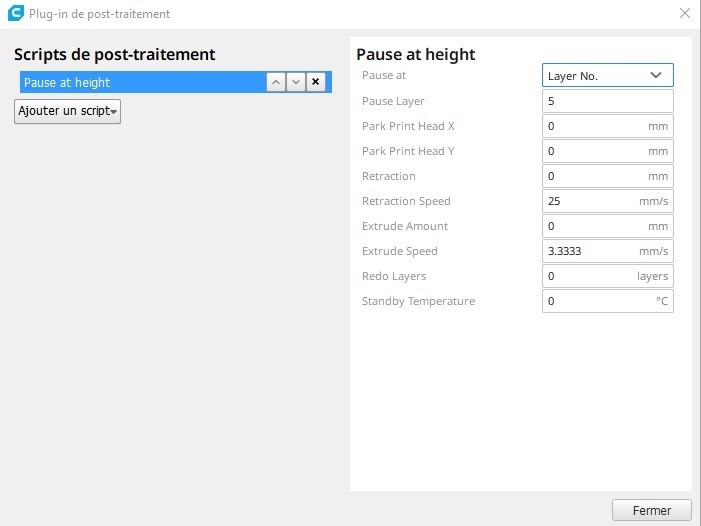Click the Pause Layer input field

pos(607,101)
